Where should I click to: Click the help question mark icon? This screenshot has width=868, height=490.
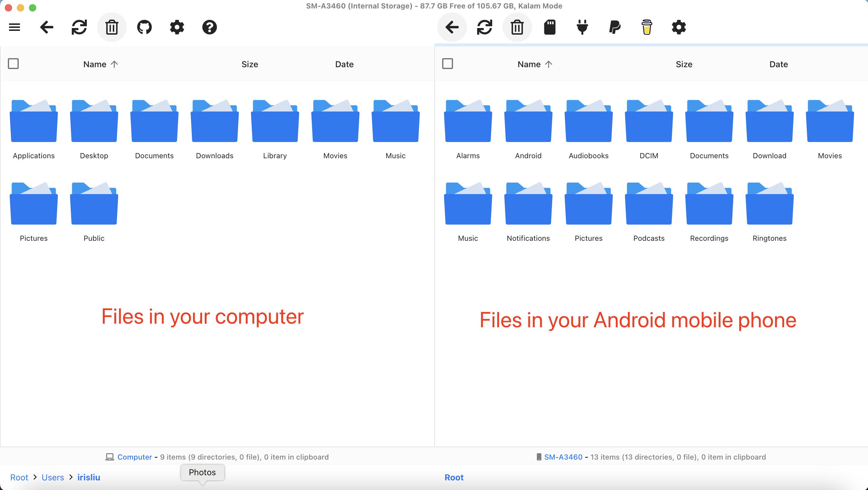pos(209,27)
